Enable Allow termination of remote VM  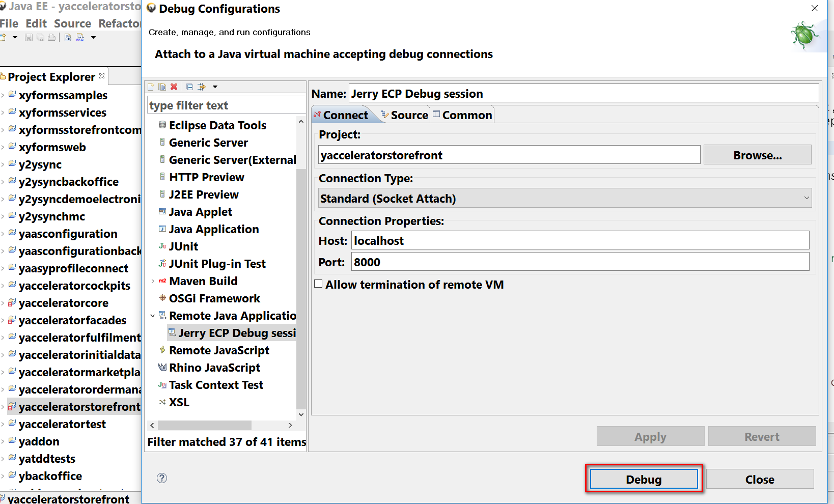point(319,284)
